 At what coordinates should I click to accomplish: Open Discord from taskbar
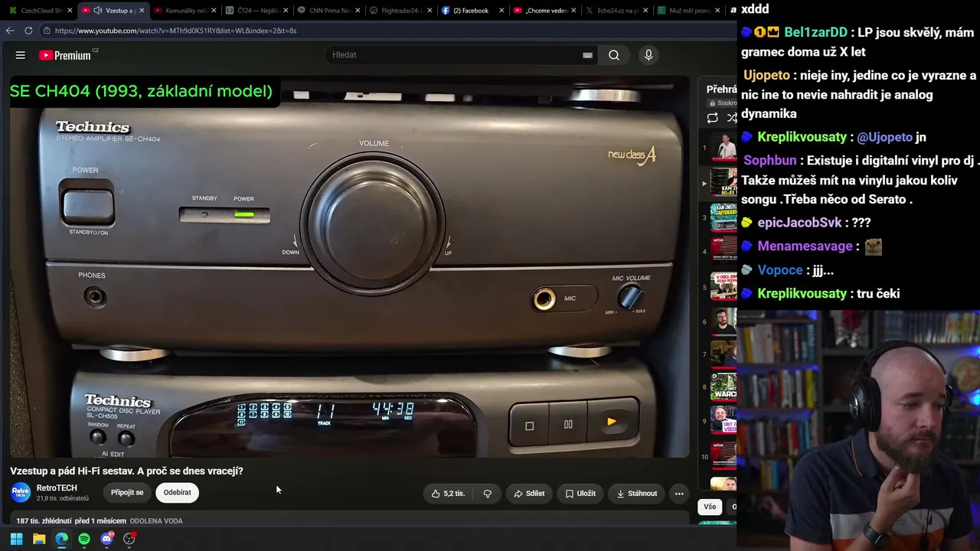tap(106, 539)
